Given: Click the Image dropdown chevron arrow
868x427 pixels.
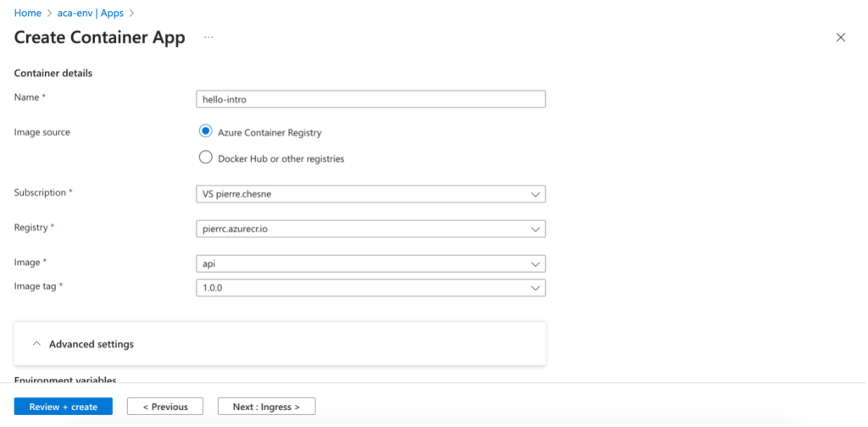Looking at the screenshot, I should pyautogui.click(x=535, y=263).
